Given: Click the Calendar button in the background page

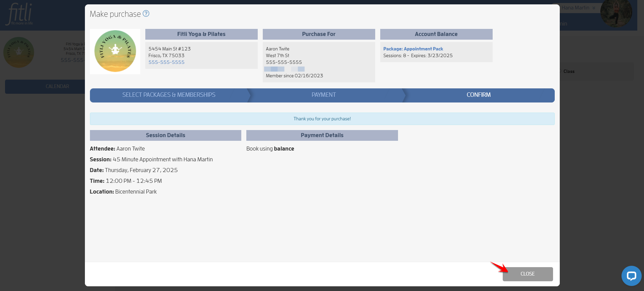Looking at the screenshot, I should click(45, 86).
